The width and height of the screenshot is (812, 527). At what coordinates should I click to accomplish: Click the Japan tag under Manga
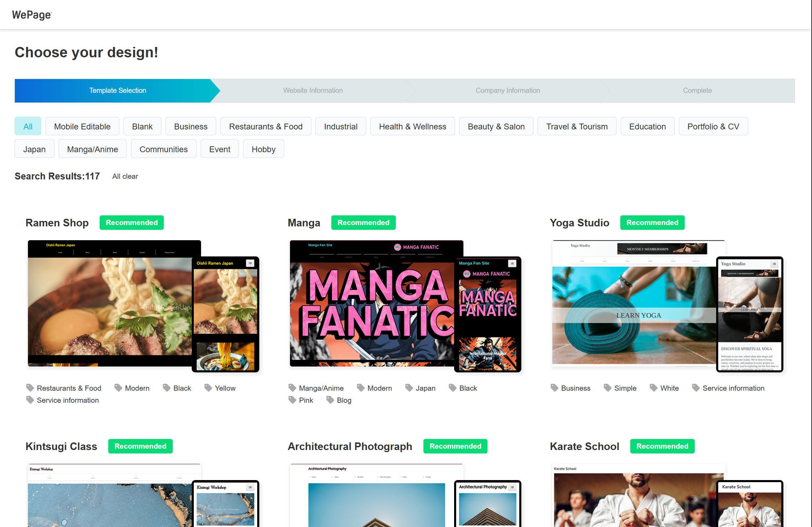(x=425, y=388)
